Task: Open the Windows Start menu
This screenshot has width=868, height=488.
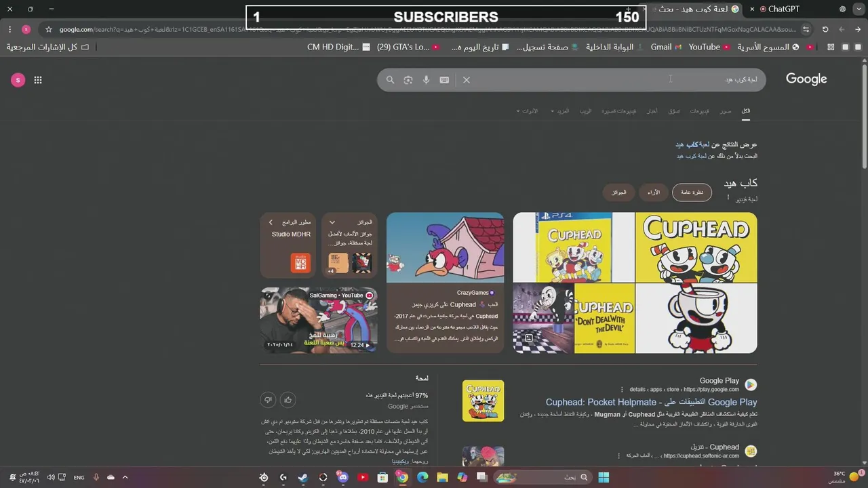Action: tap(604, 477)
